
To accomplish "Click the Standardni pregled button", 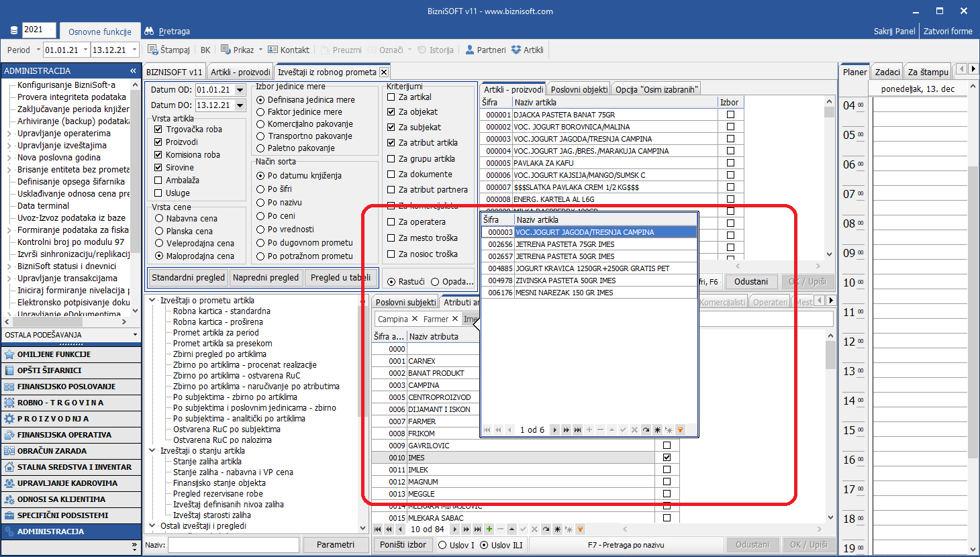I will coord(188,277).
